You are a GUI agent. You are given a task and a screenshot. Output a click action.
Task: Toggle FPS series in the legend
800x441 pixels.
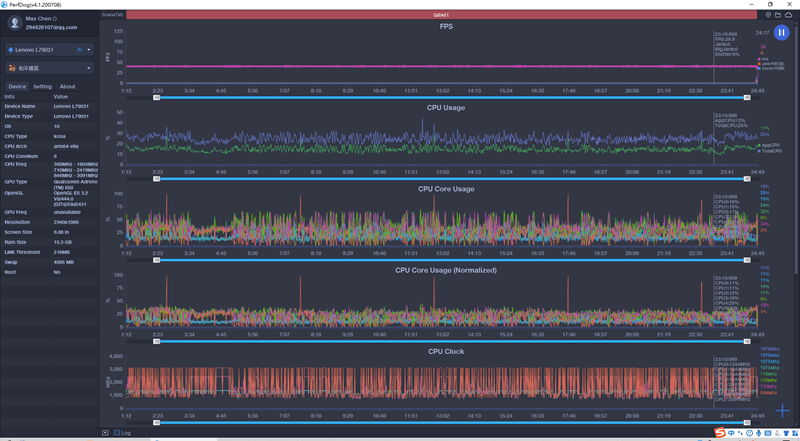coord(761,59)
